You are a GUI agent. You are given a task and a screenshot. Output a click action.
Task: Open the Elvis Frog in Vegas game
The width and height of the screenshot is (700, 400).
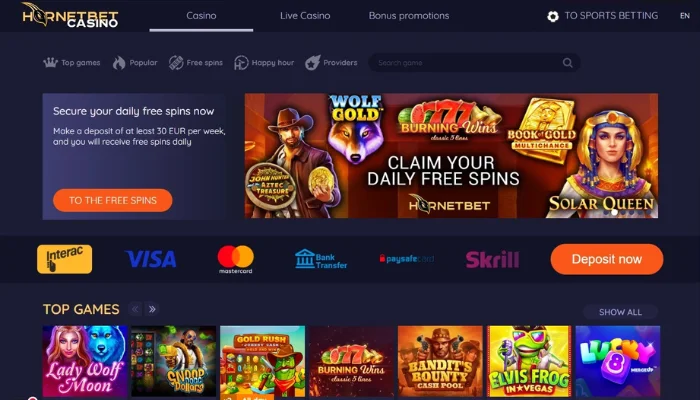tap(529, 361)
